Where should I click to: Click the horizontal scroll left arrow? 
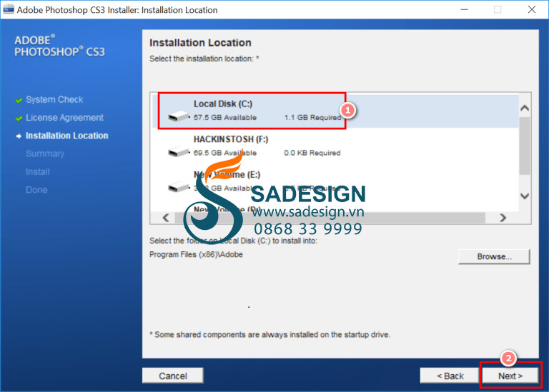click(166, 218)
